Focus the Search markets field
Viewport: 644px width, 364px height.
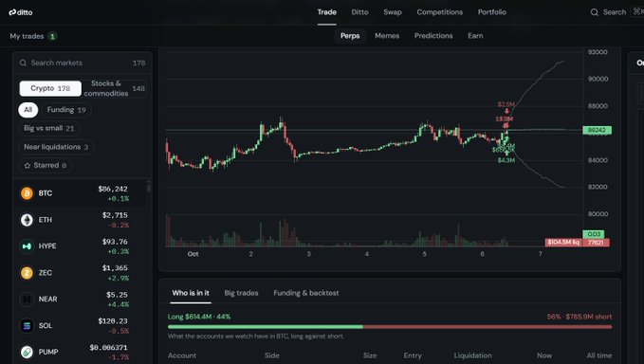pyautogui.click(x=83, y=63)
